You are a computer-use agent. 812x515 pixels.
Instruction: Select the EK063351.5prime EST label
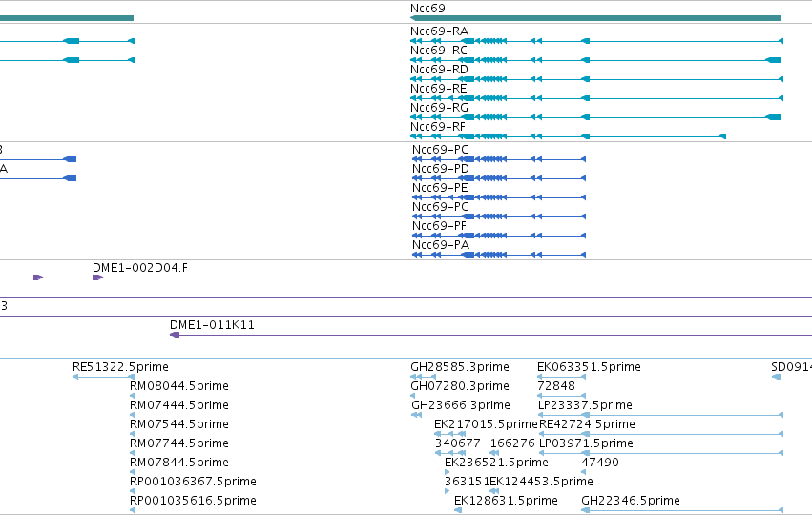[589, 367]
